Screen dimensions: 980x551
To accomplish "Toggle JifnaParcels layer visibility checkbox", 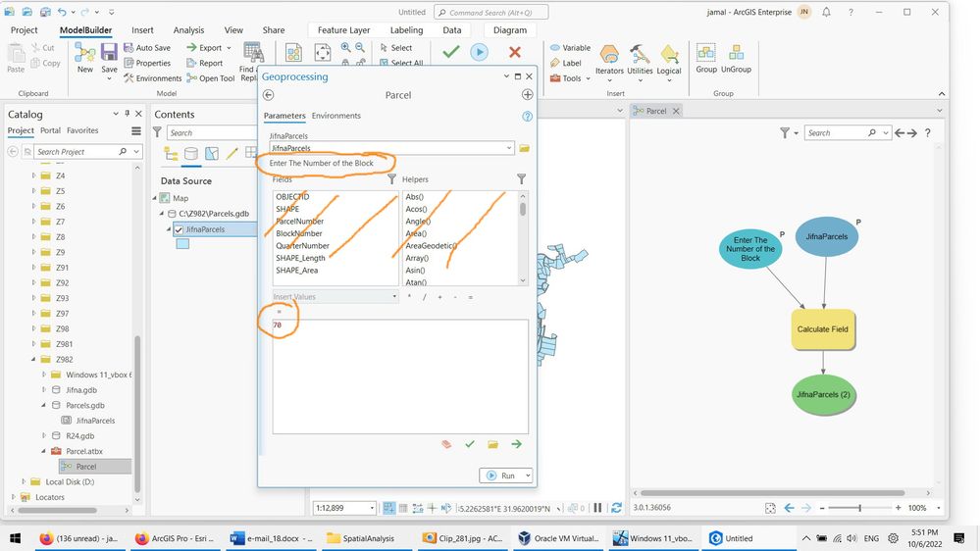I will click(x=179, y=229).
